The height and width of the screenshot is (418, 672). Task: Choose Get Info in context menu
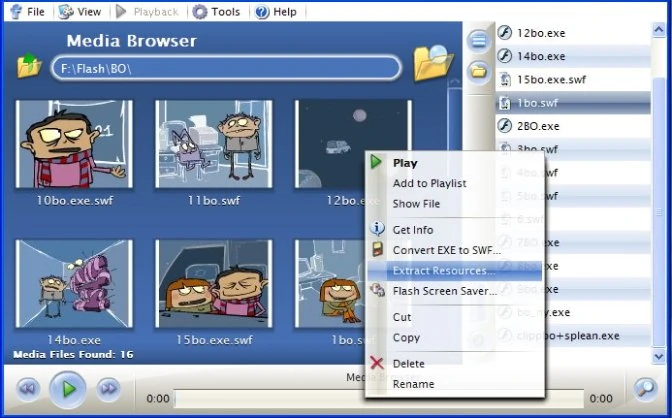[455, 230]
